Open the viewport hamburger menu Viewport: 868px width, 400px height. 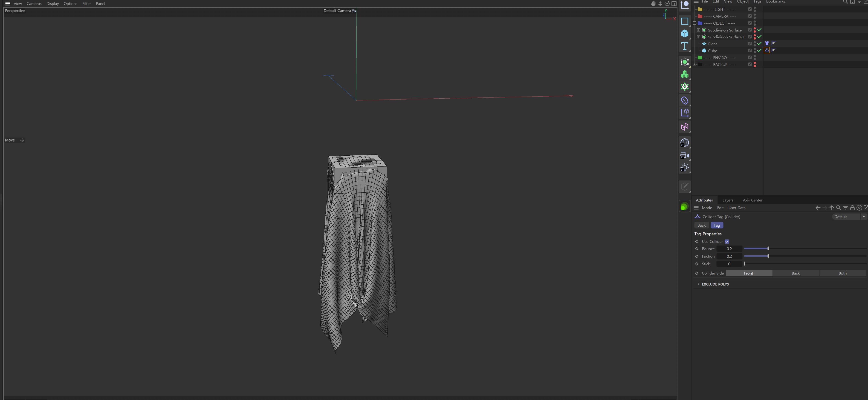point(7,4)
